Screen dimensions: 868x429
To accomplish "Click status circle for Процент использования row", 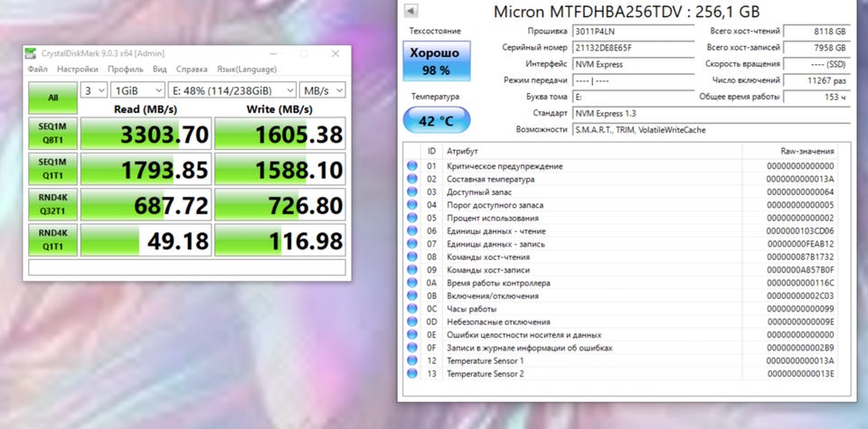I will coord(412,218).
